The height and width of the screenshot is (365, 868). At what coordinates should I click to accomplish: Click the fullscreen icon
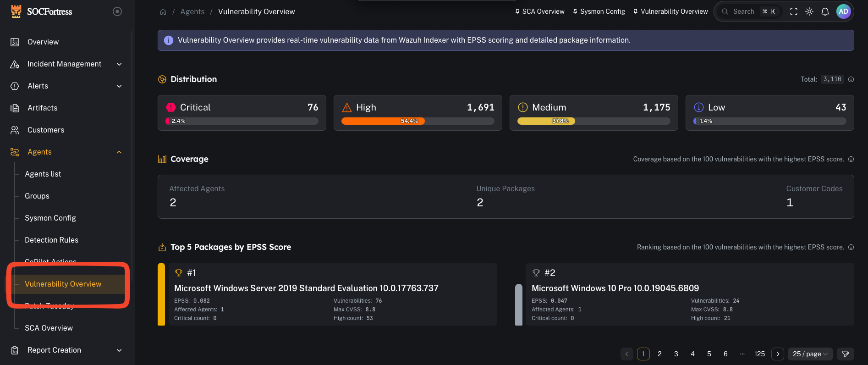tap(794, 11)
